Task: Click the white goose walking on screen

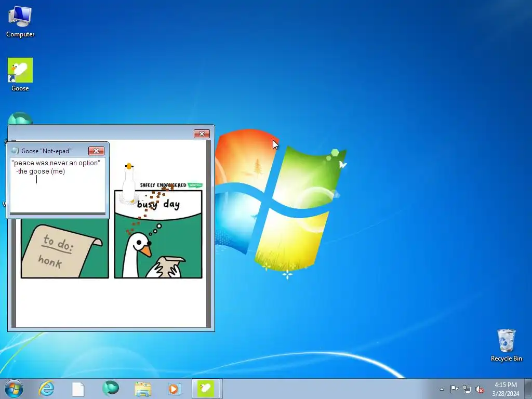Action: 129,183
